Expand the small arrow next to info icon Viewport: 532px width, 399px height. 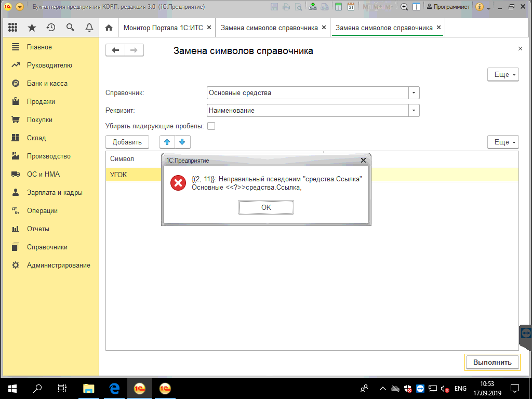[488, 7]
